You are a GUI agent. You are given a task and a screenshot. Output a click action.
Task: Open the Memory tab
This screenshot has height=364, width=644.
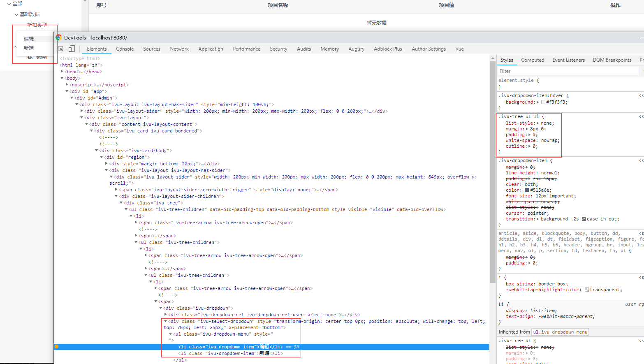330,49
